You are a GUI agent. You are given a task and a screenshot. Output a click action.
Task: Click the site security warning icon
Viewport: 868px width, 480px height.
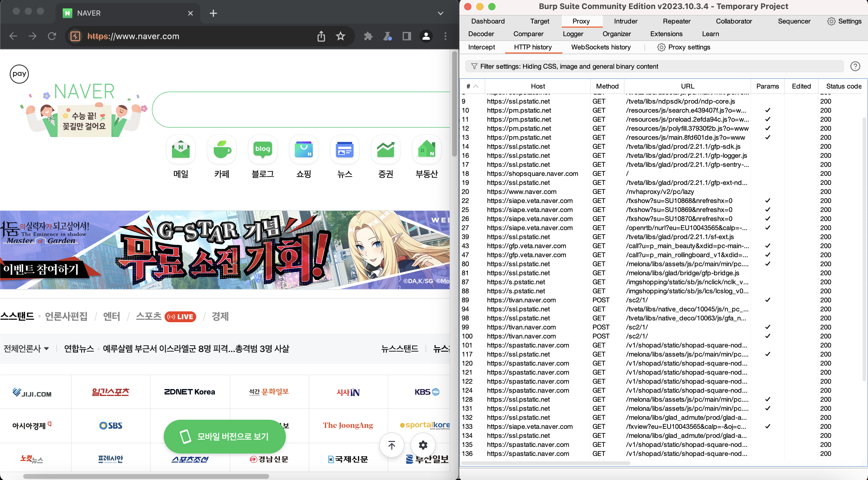click(75, 36)
